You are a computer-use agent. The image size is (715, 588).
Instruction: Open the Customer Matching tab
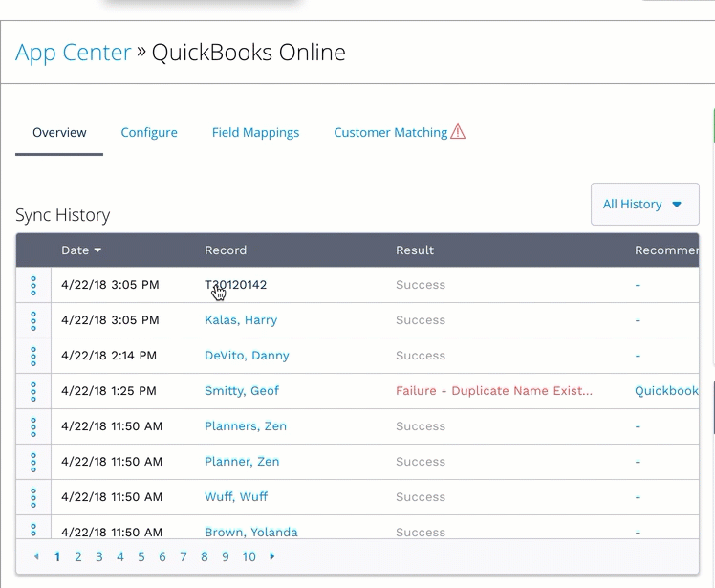click(391, 133)
